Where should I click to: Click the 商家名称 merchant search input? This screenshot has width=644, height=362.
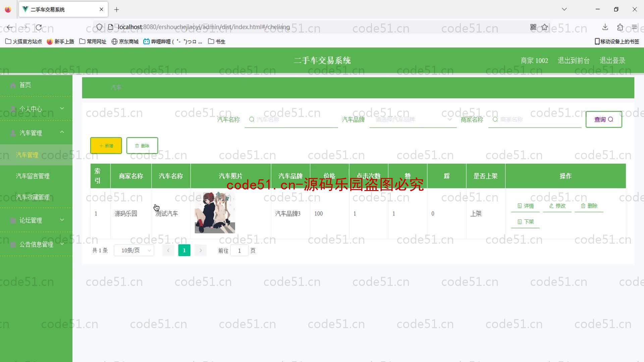(531, 119)
